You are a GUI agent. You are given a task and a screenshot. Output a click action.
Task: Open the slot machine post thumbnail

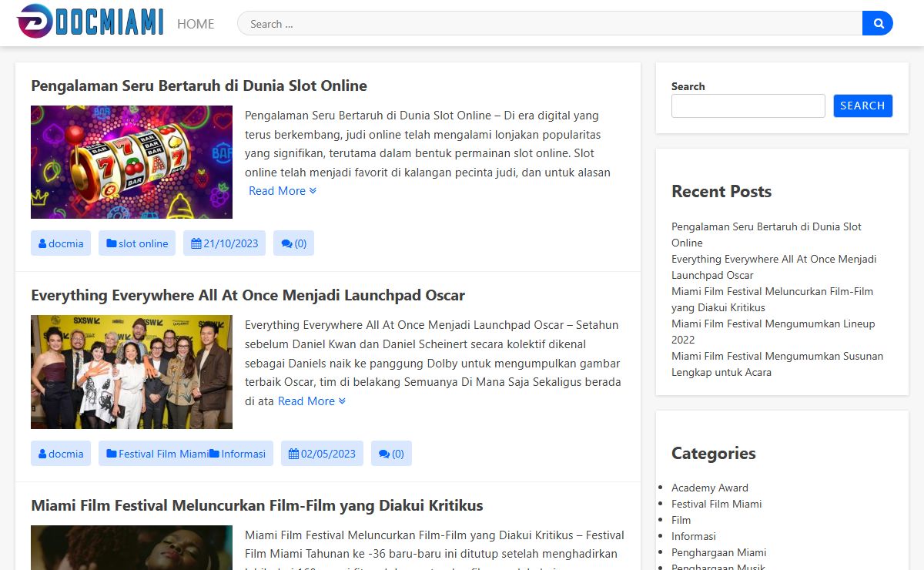click(132, 162)
